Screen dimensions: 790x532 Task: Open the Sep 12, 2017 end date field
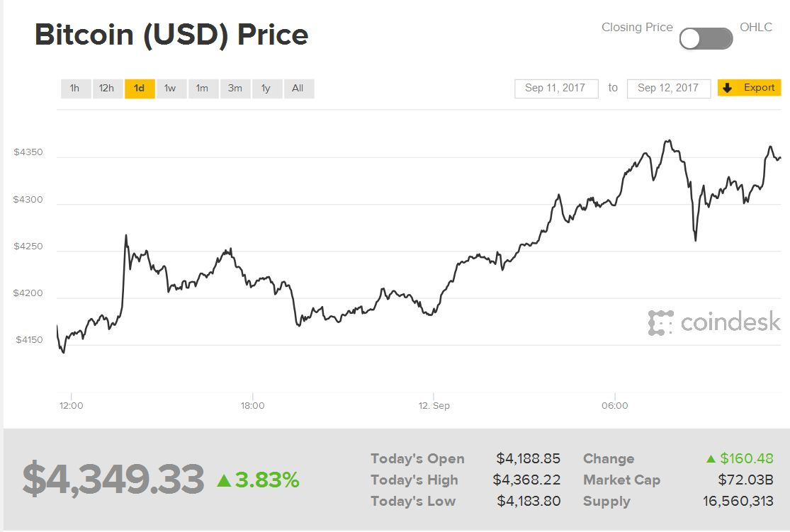coord(668,89)
